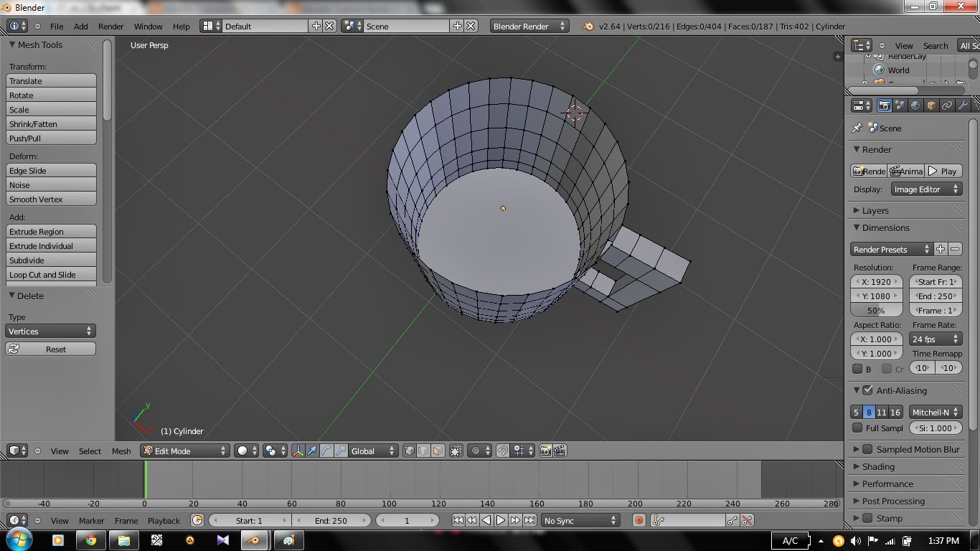Screen dimensions: 980x551
Task: Open the Modifiers wrench tab
Action: coord(963,105)
